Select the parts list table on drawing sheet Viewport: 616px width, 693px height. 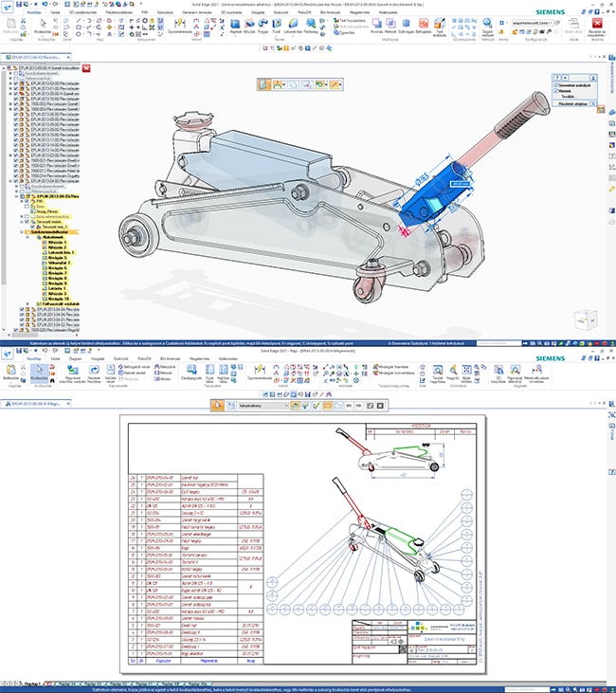pos(196,569)
